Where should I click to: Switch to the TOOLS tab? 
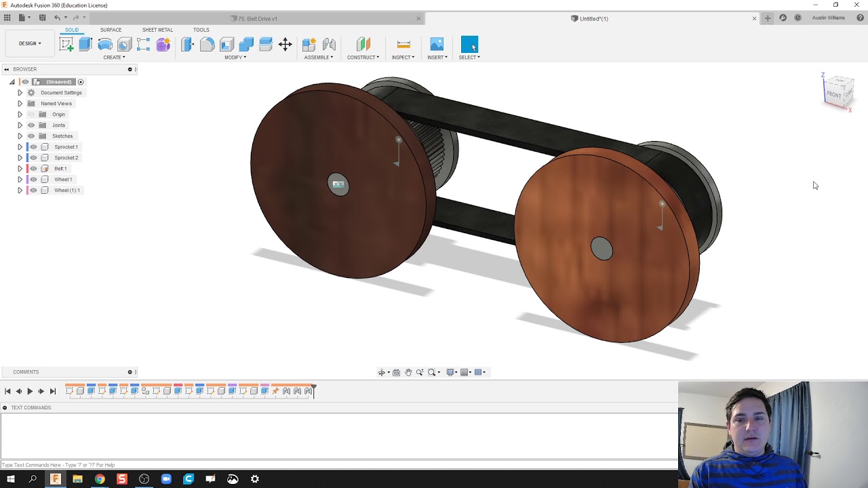click(x=201, y=30)
